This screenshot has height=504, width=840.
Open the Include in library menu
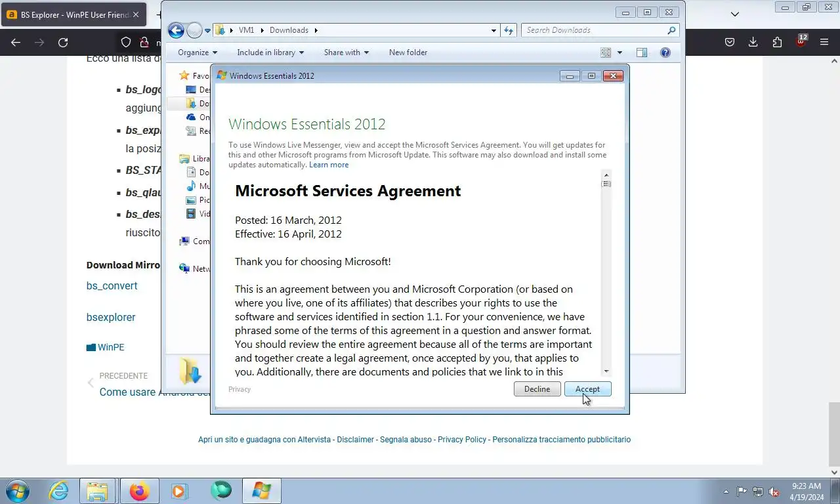pos(270,52)
